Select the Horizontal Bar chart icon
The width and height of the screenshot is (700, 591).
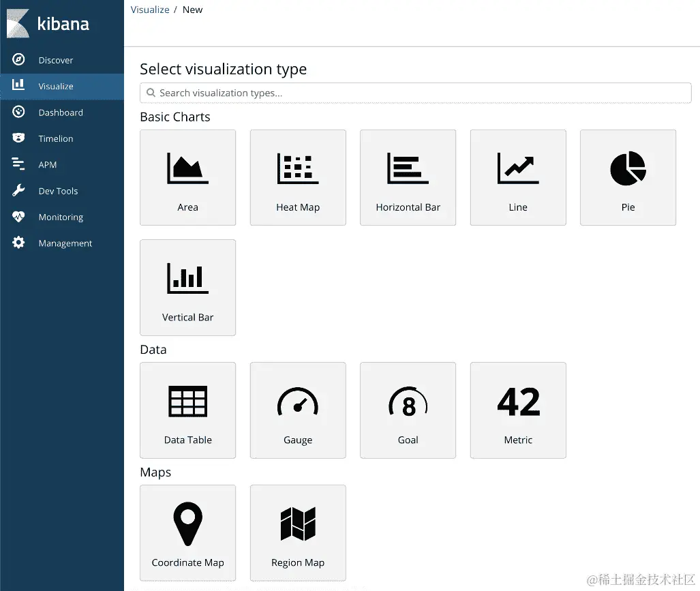[x=408, y=168]
